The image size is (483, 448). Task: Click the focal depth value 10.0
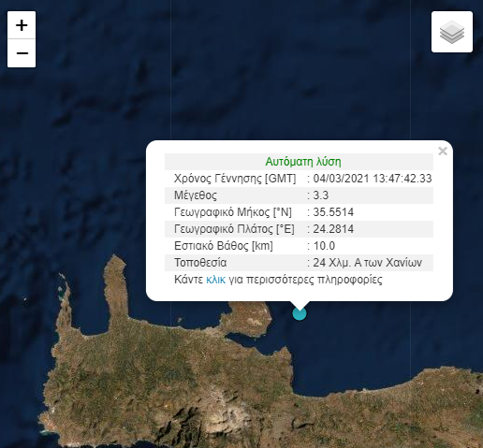tap(324, 246)
